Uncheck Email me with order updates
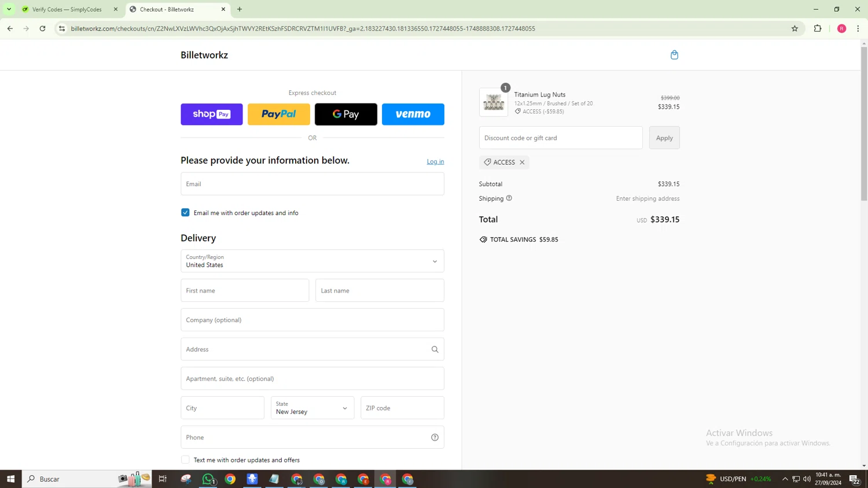 click(x=185, y=213)
